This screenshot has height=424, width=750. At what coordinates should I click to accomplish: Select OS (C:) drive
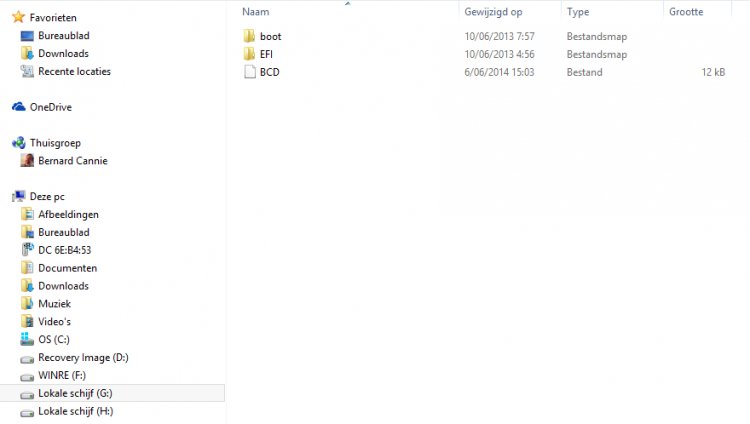click(54, 339)
